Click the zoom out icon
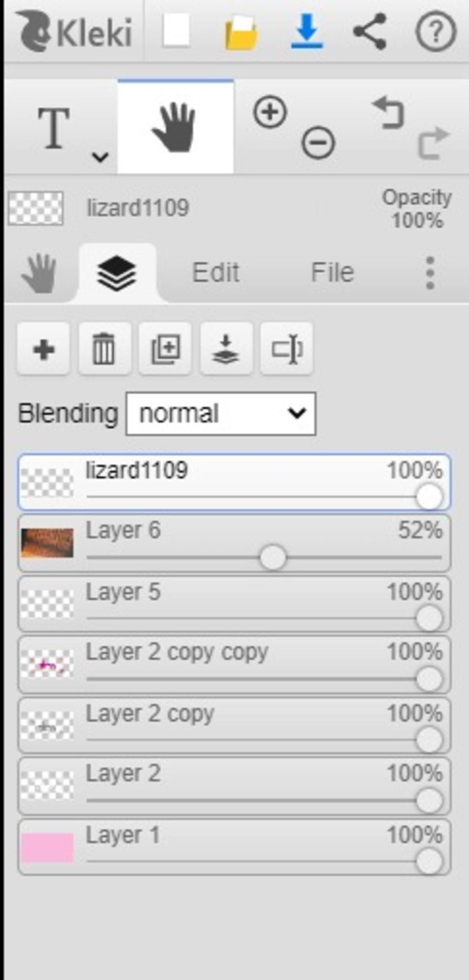 (318, 142)
